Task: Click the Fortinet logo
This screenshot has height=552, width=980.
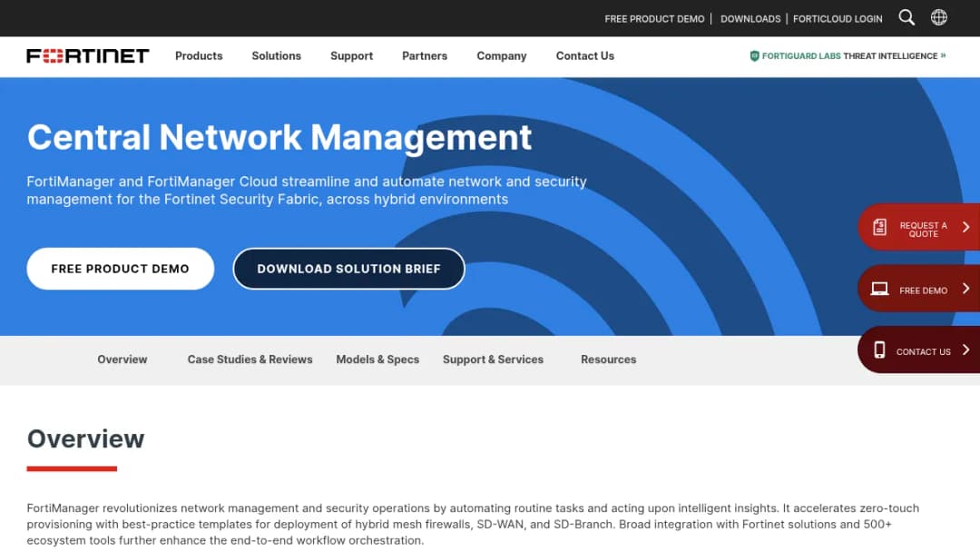Action: (x=87, y=55)
